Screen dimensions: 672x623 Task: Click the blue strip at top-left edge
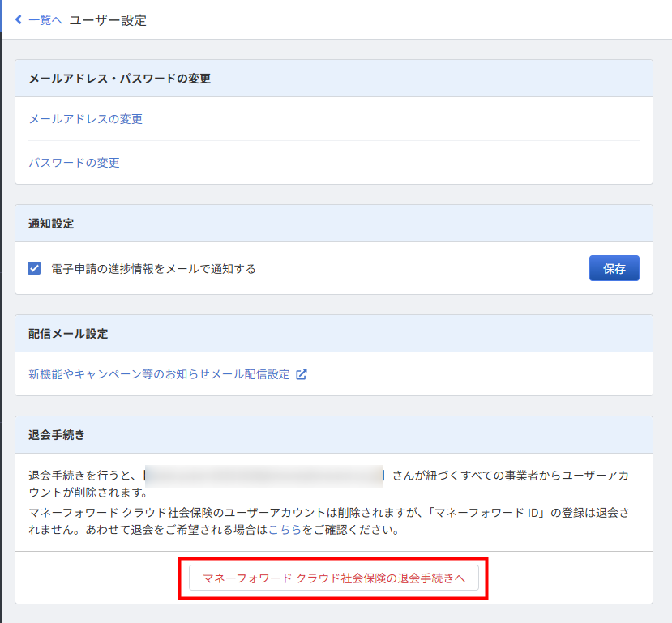tap(2, 16)
